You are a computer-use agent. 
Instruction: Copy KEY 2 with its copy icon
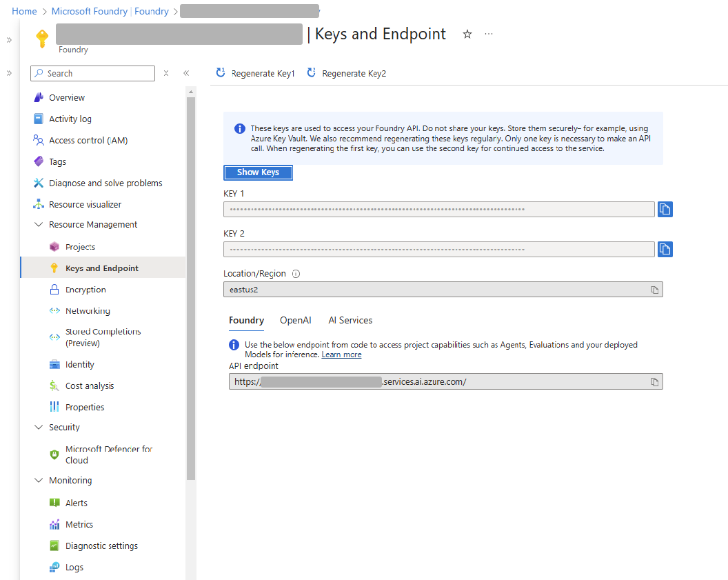click(665, 249)
